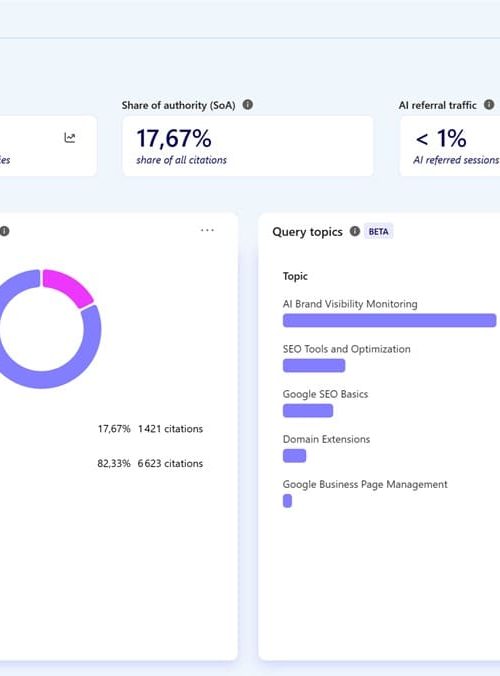Click the share of all citations caption
The height and width of the screenshot is (676, 500).
point(181,160)
